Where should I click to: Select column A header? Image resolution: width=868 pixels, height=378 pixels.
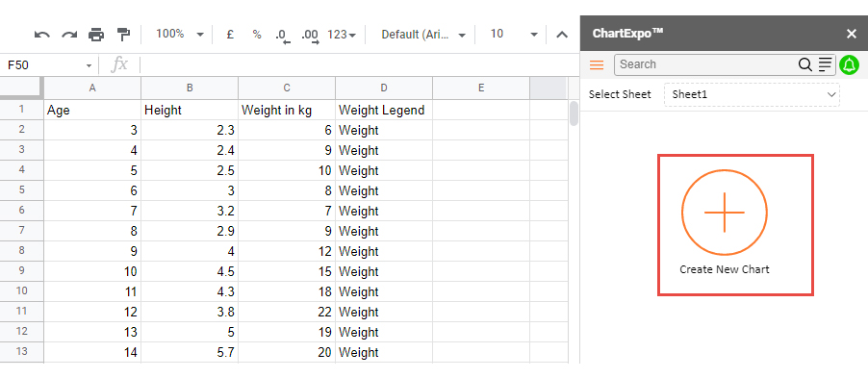coord(92,88)
